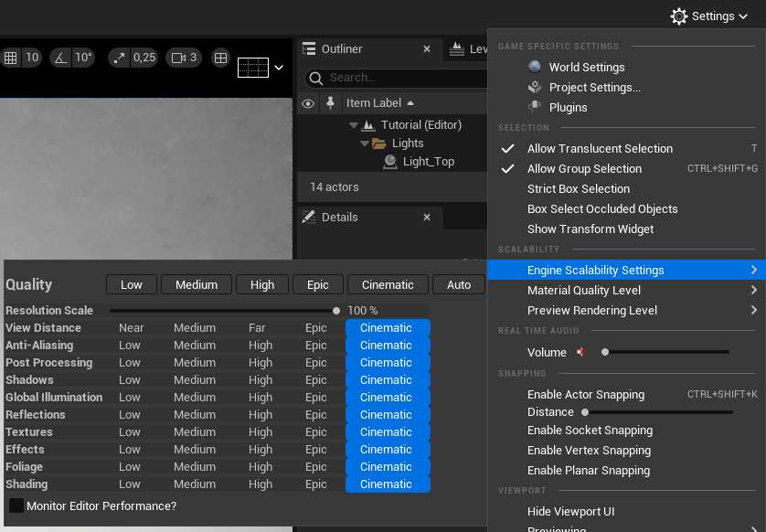The height and width of the screenshot is (532, 766).
Task: Click the magnifier search icon
Action: [316, 79]
